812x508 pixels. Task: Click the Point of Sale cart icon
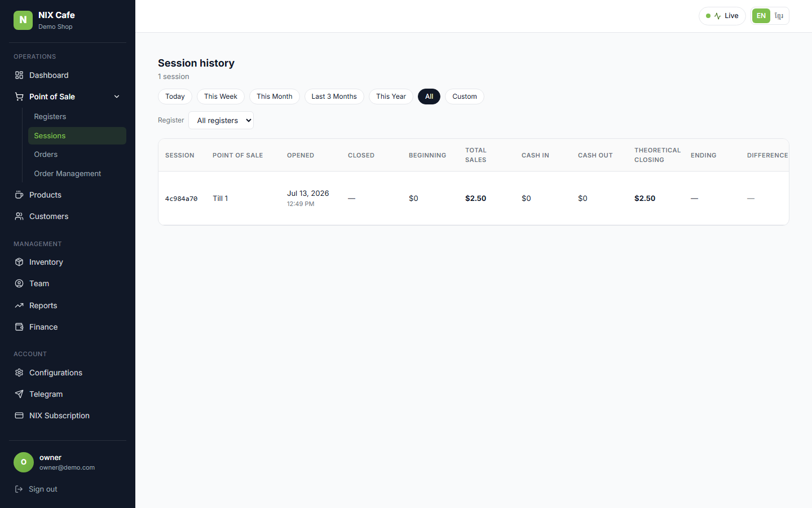click(x=19, y=97)
